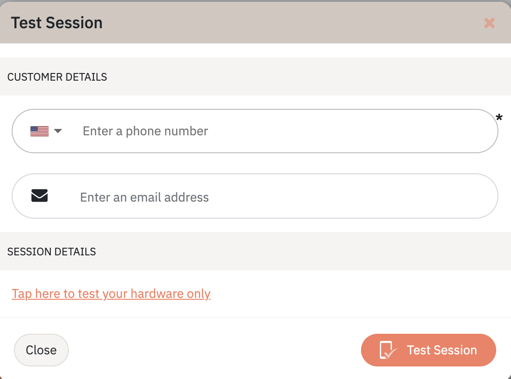Open the test your hardware only link
The width and height of the screenshot is (511, 379).
pyautogui.click(x=111, y=294)
